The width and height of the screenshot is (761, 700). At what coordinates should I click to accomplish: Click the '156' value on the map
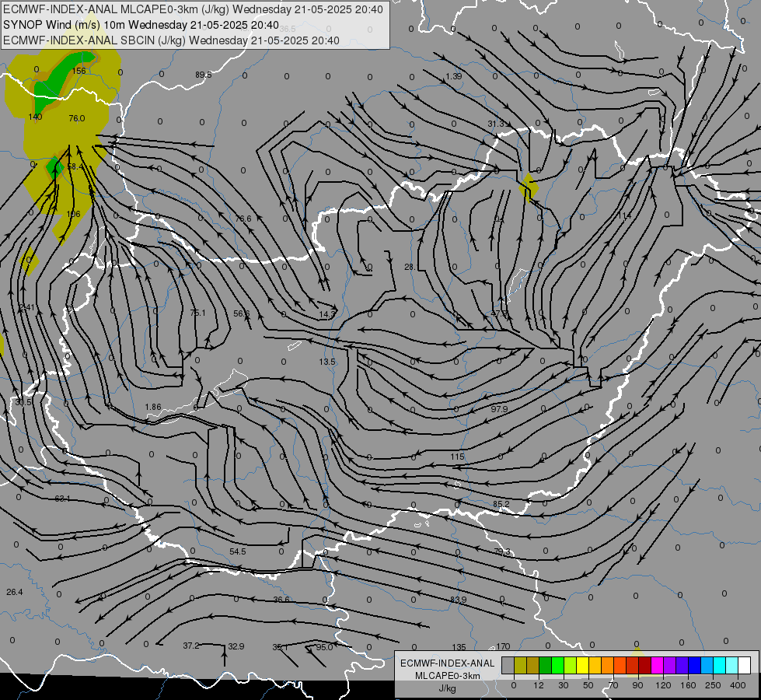point(79,71)
